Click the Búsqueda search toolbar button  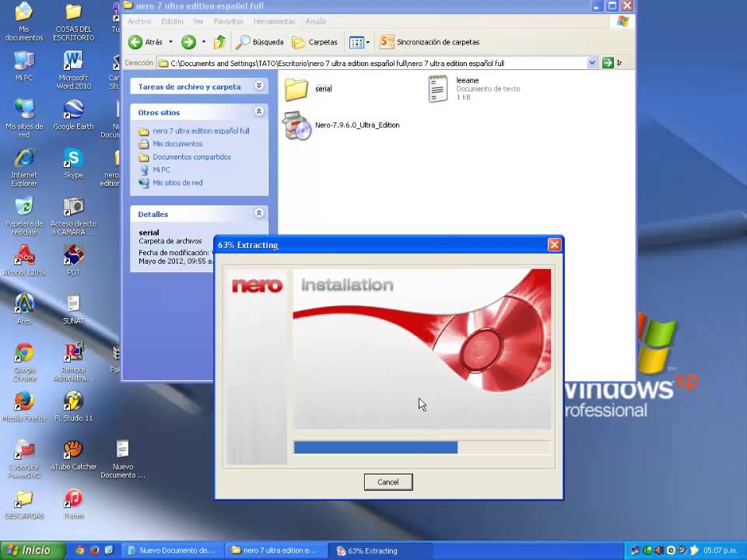(260, 42)
